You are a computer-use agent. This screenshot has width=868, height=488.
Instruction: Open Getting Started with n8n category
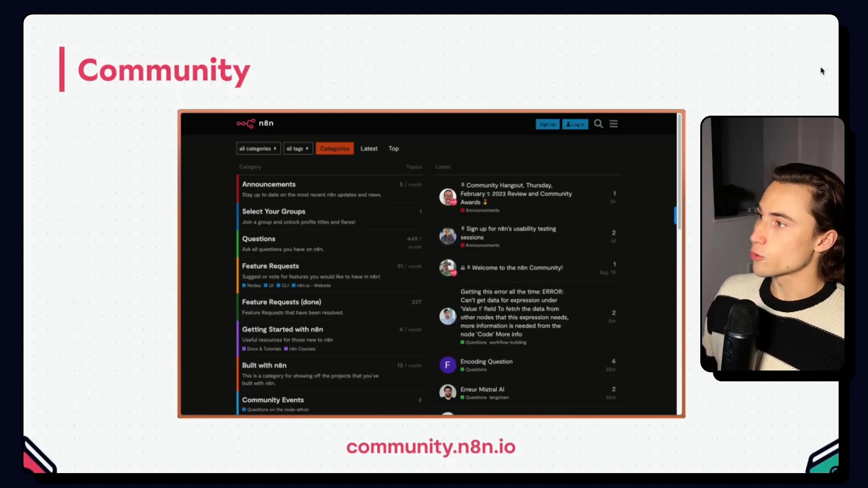tap(283, 329)
